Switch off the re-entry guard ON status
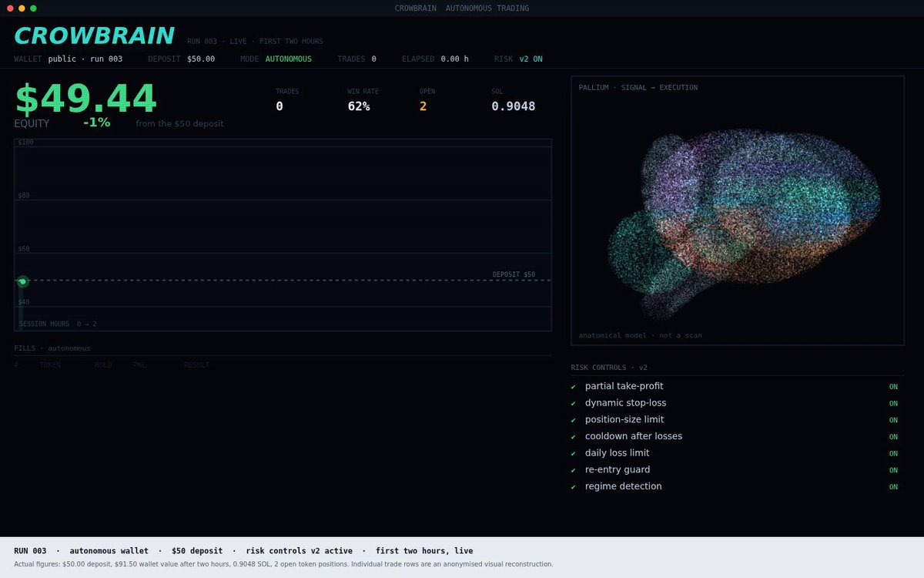This screenshot has width=924, height=578. pyautogui.click(x=893, y=470)
